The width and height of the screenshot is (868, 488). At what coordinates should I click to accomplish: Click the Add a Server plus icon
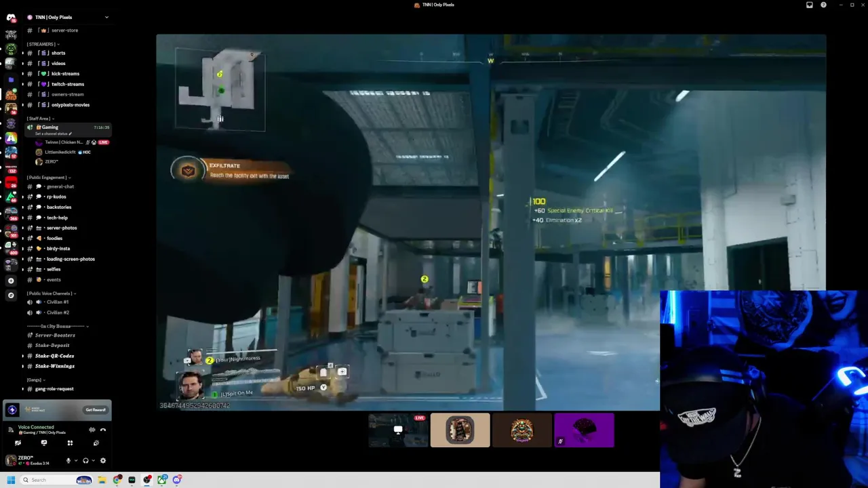[10, 281]
